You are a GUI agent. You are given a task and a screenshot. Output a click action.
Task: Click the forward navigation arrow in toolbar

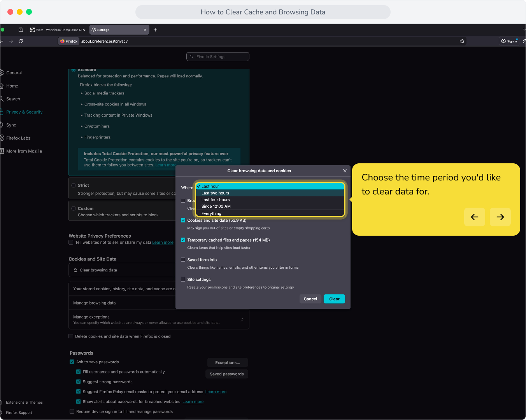tap(11, 41)
